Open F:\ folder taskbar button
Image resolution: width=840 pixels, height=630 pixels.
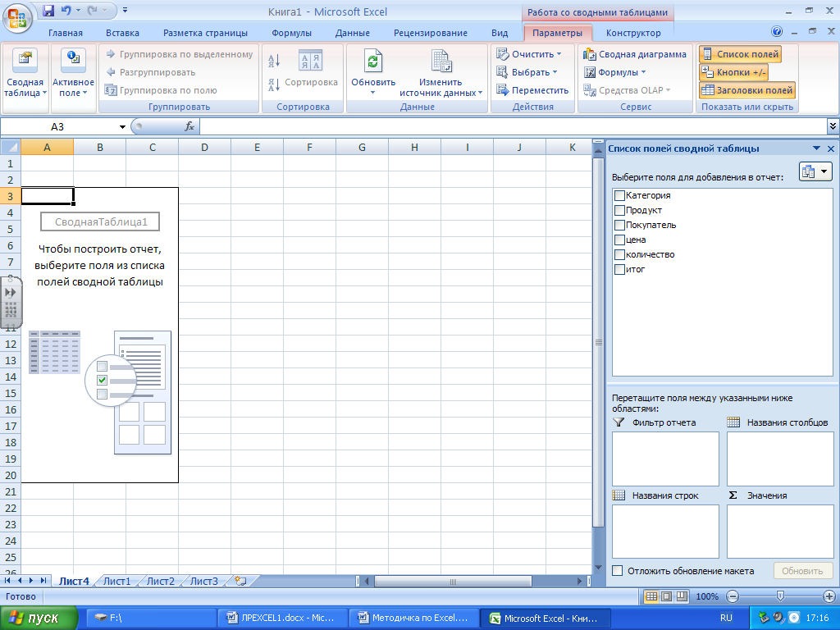click(152, 619)
